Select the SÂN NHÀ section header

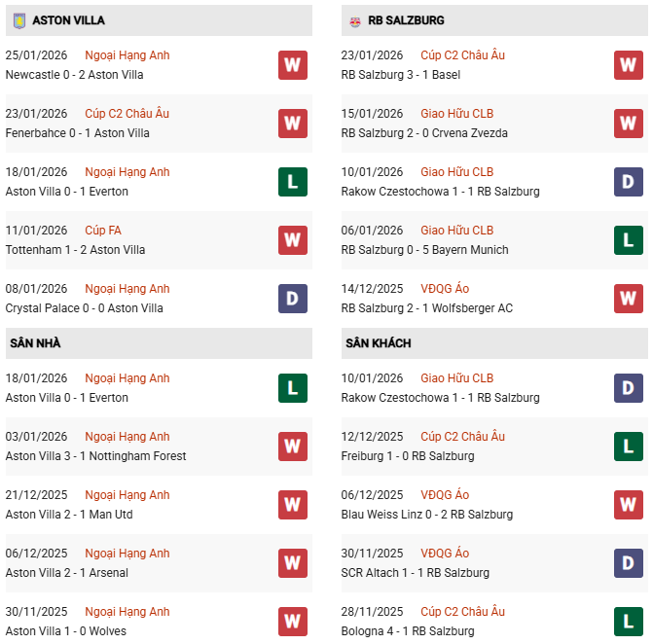35,343
